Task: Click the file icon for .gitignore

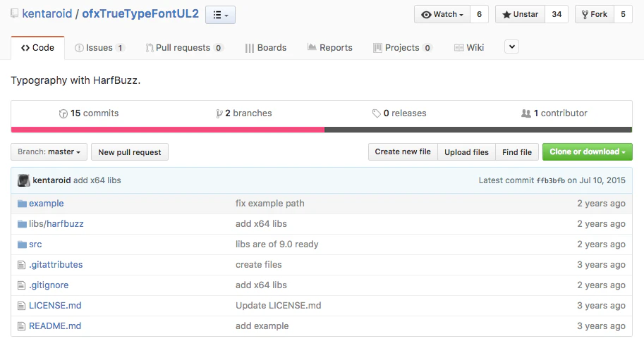Action: (22, 285)
